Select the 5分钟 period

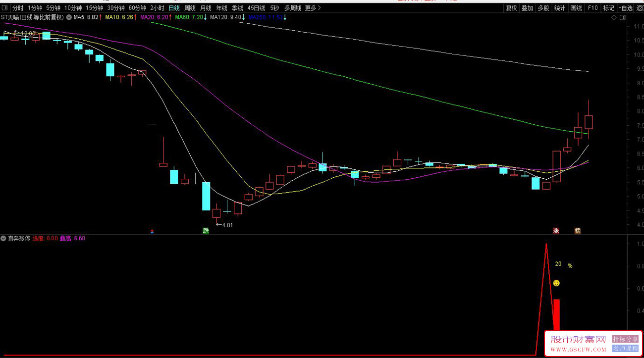(x=53, y=8)
